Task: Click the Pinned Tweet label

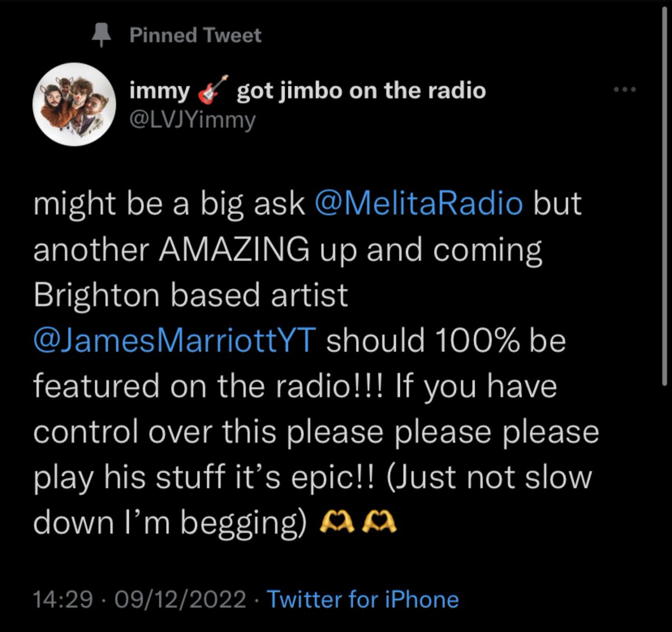Action: 195,35
